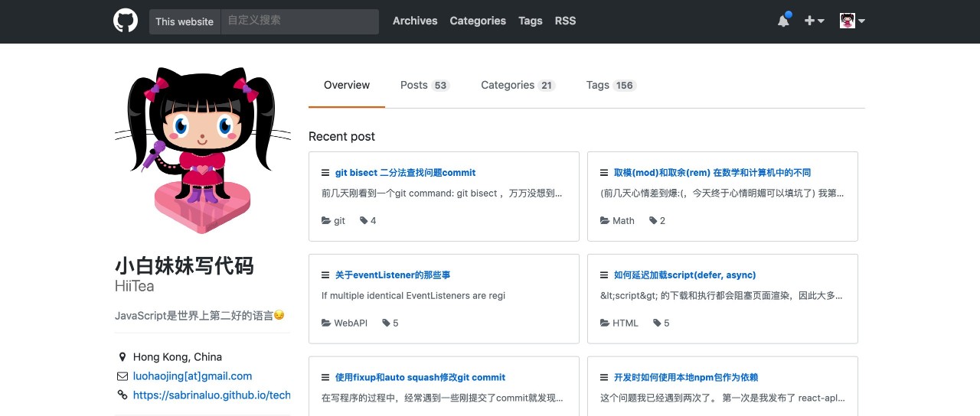Click the cat girl profile avatar image
This screenshot has height=416, width=980.
(202, 149)
